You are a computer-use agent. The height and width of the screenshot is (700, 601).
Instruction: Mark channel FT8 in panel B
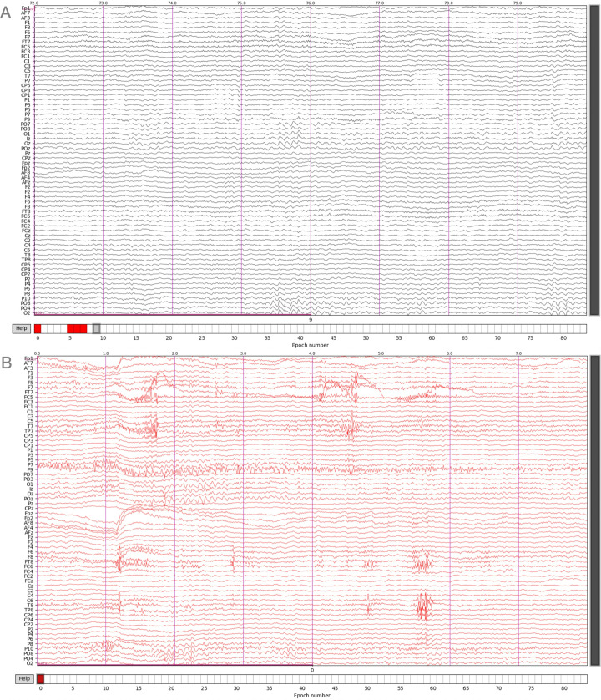[x=28, y=561]
